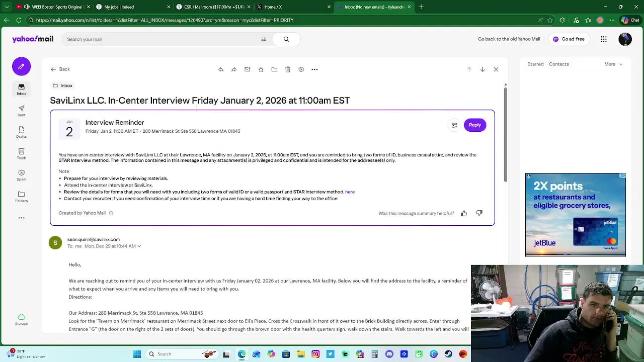Switch to the Starred tab
The image size is (644, 362).
click(x=535, y=64)
